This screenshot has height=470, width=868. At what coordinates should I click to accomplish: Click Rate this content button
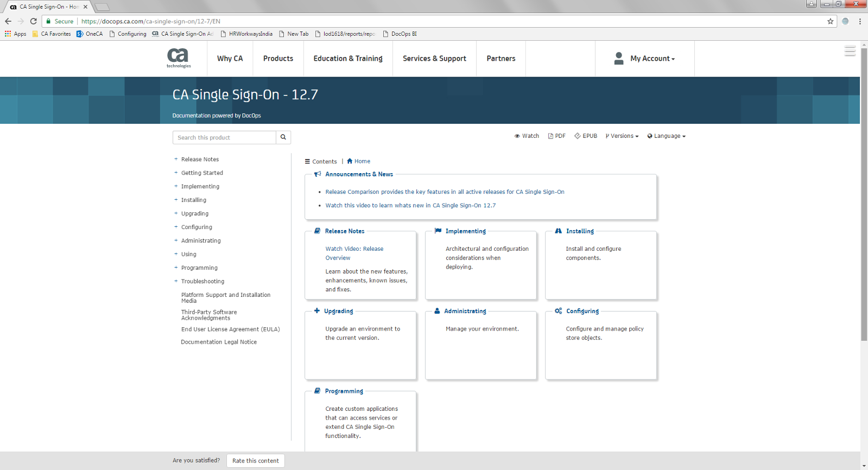[256, 461]
